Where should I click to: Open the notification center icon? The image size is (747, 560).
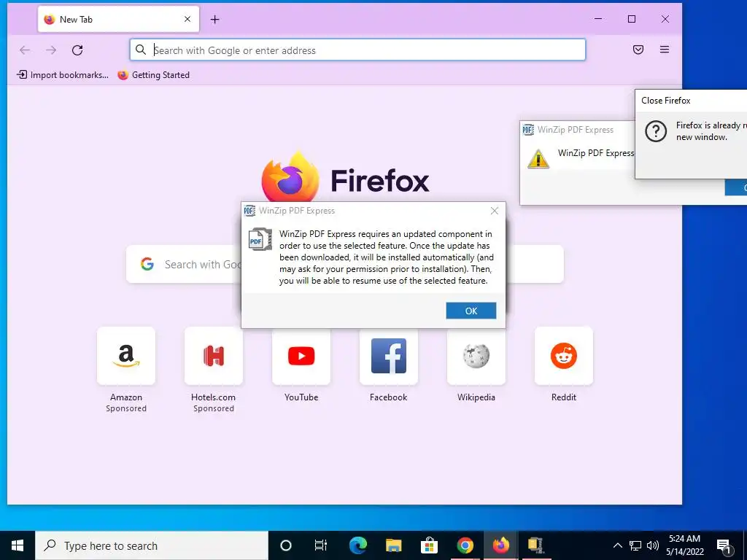[x=724, y=546]
